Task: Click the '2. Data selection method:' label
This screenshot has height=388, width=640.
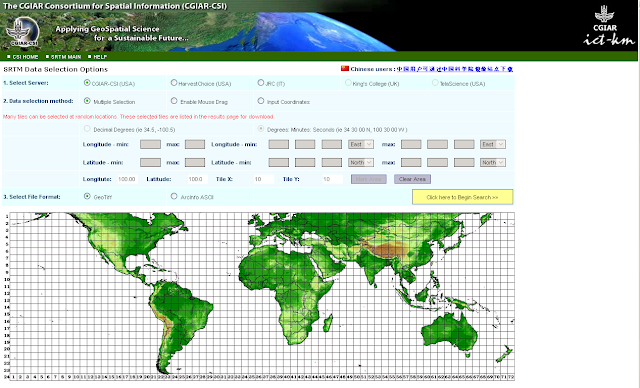Action: point(38,101)
